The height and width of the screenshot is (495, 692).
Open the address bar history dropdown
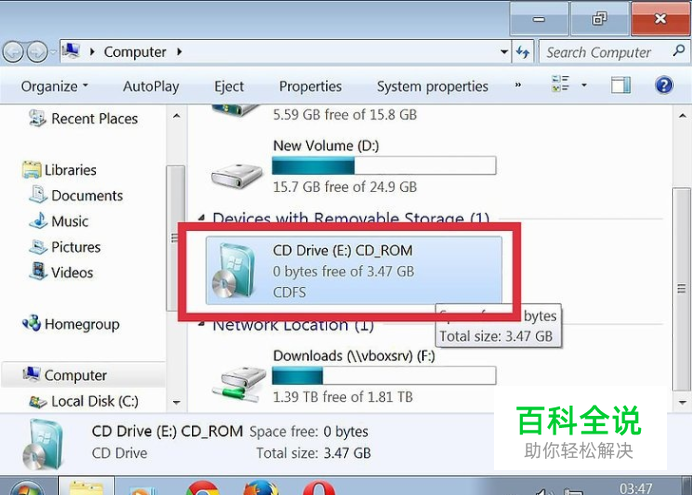point(504,52)
